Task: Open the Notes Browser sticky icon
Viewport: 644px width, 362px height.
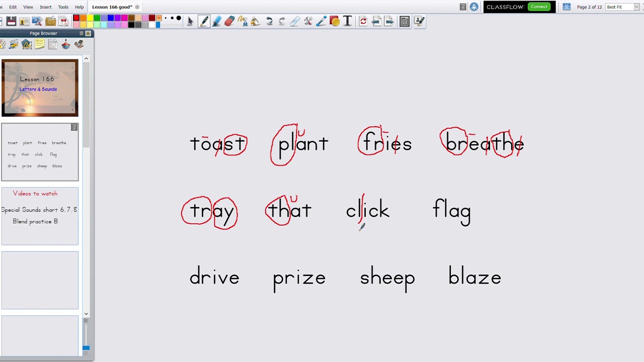Action: [x=40, y=44]
